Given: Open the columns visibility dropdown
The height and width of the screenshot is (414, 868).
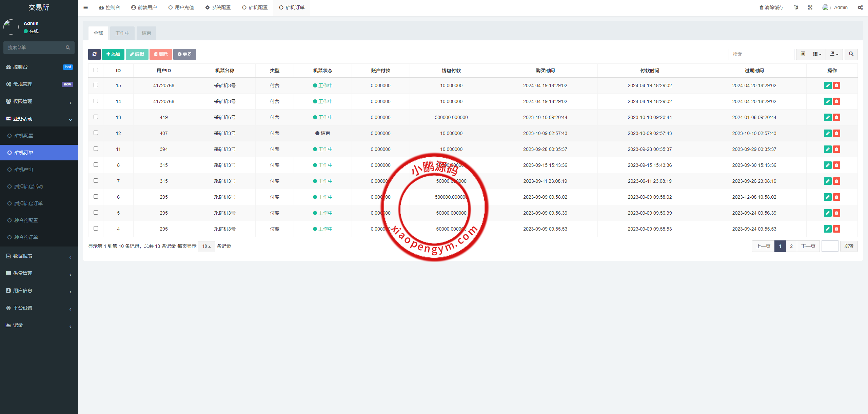Looking at the screenshot, I should (817, 54).
